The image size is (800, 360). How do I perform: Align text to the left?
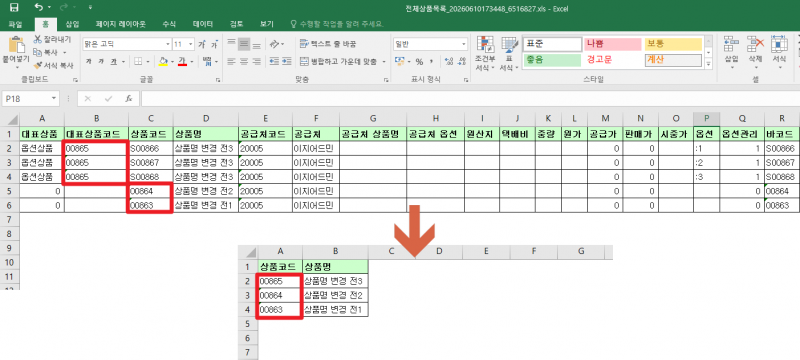[x=232, y=62]
